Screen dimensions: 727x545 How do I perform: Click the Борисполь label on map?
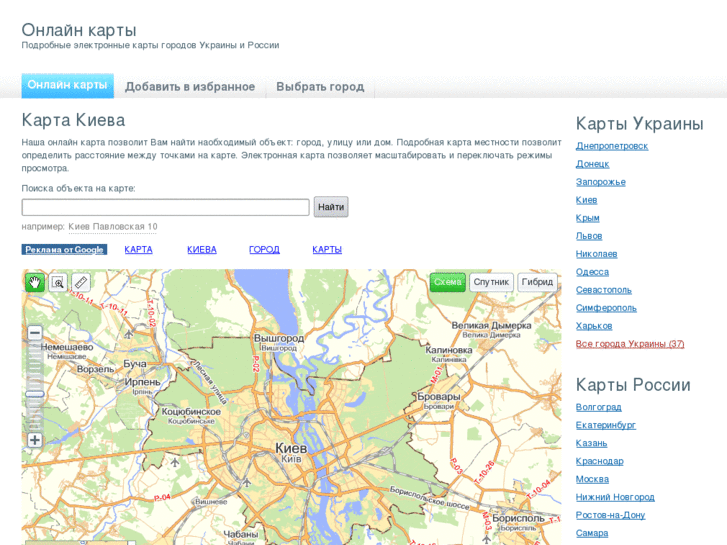pos(518,518)
